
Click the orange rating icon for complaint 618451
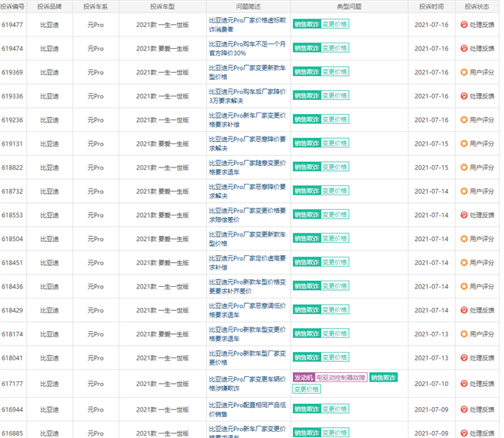[x=464, y=262]
